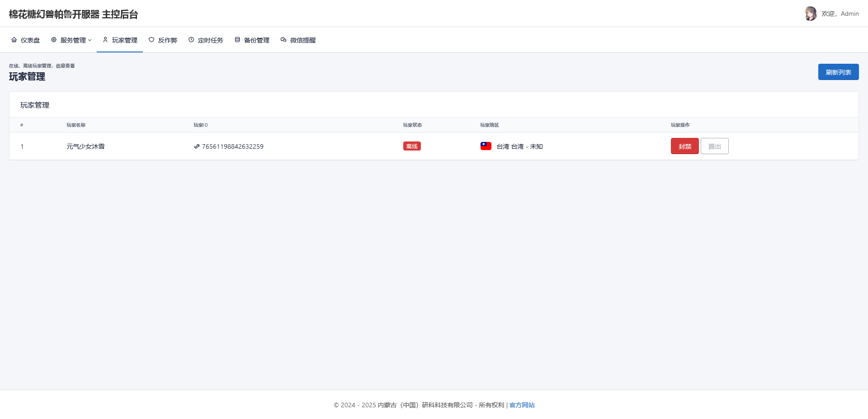Click the gear icon next to 服务管理

point(53,40)
